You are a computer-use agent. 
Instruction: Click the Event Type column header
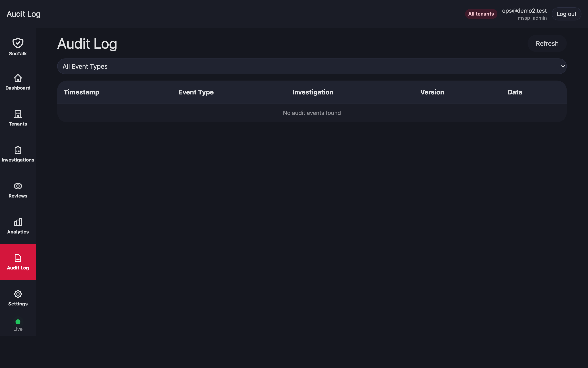[196, 92]
